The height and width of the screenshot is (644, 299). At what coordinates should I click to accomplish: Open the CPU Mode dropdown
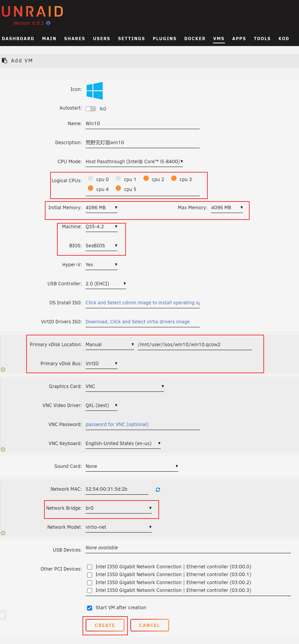coord(134,162)
